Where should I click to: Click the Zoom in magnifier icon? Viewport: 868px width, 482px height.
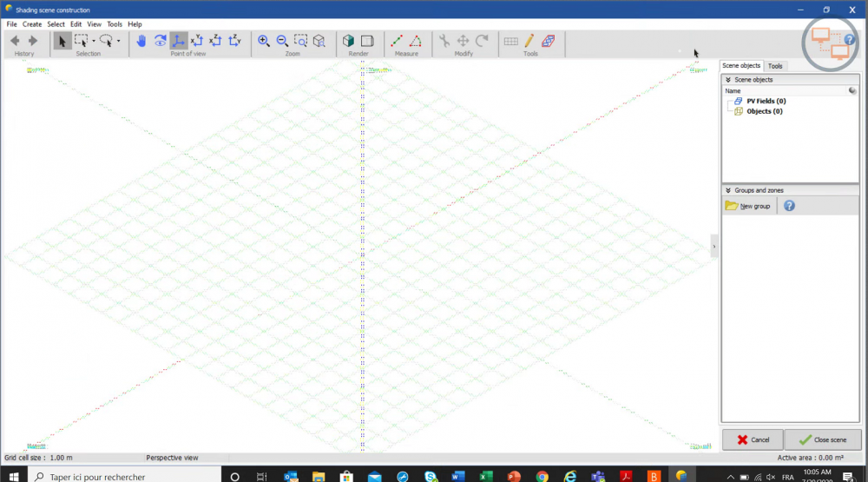point(264,41)
